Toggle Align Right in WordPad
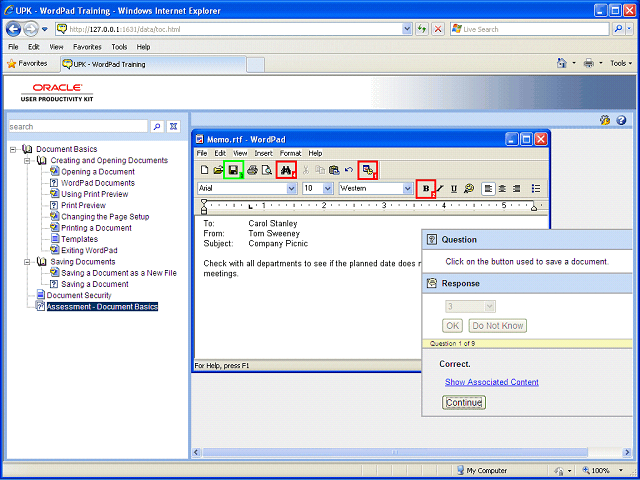The height and width of the screenshot is (480, 640). (x=516, y=189)
